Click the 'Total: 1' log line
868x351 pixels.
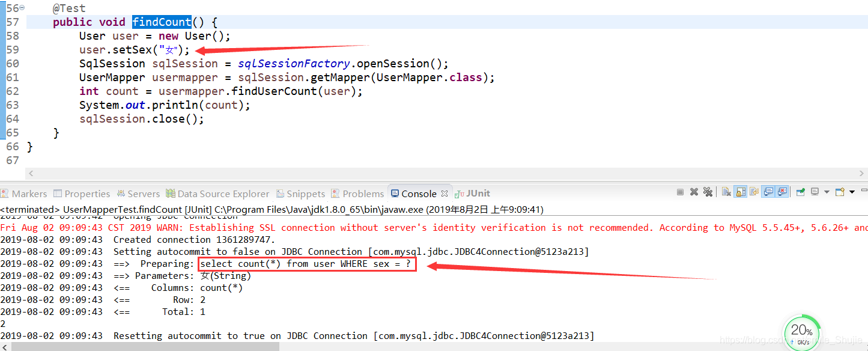click(x=103, y=312)
